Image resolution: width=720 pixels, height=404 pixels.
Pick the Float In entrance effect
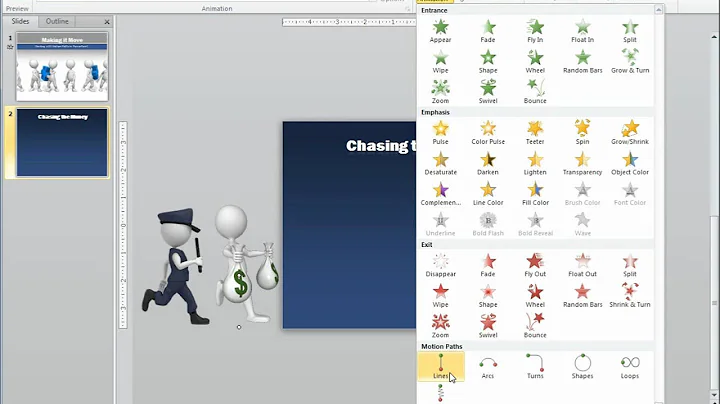click(x=582, y=31)
